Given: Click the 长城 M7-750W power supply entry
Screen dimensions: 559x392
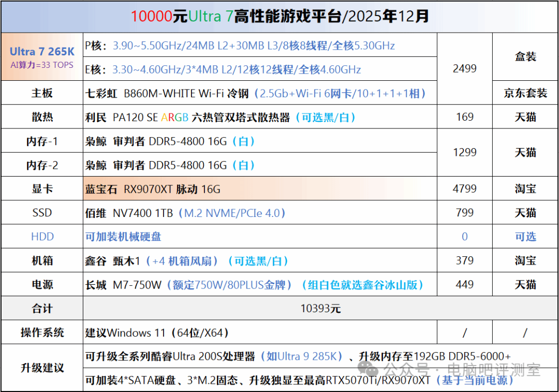Looking at the screenshot, I should click(255, 285).
